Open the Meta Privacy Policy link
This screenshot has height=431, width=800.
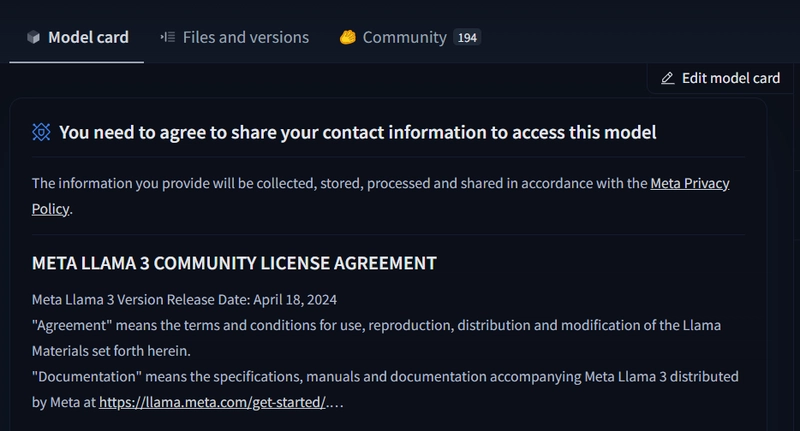point(690,183)
